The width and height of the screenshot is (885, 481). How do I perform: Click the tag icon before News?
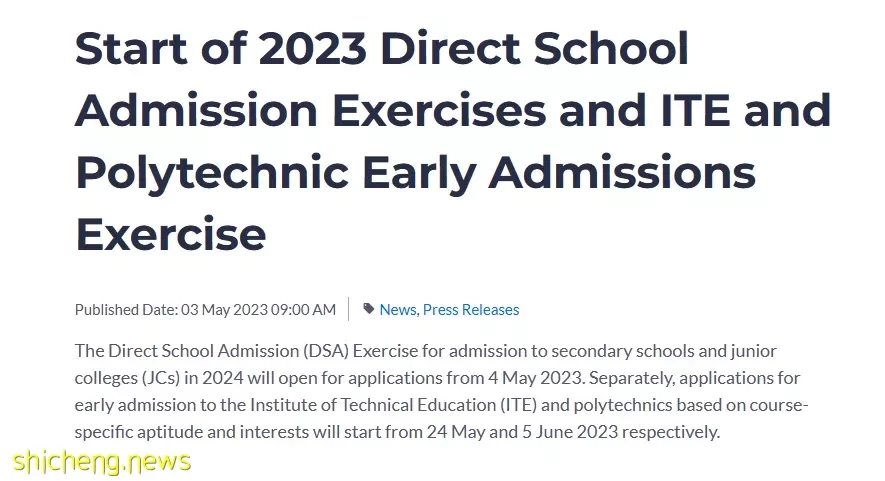[369, 308]
